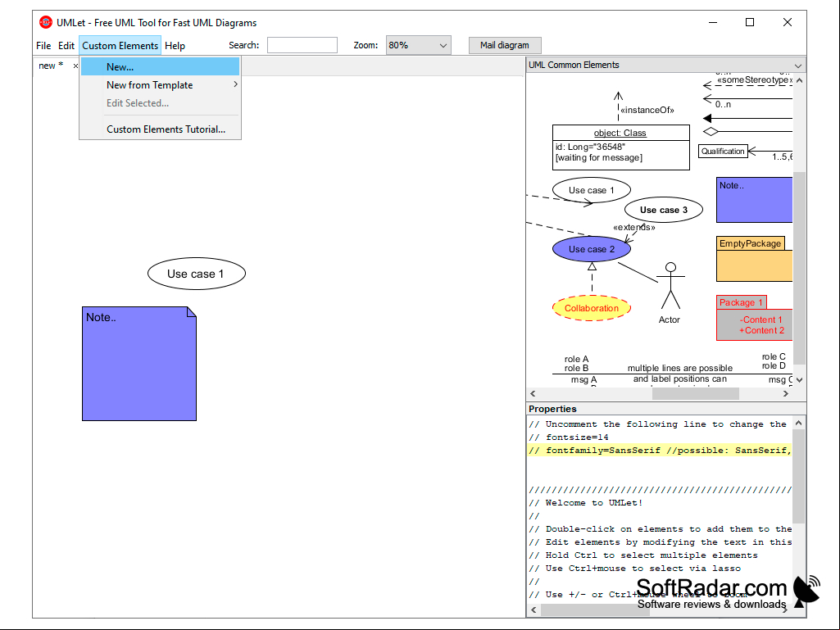Click the highlighted fontfamily=SansSerif line
The image size is (840, 630).
[660, 451]
